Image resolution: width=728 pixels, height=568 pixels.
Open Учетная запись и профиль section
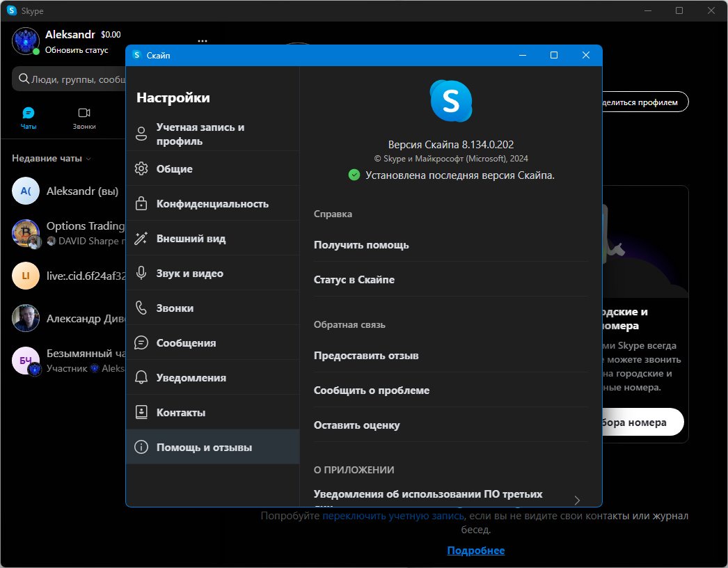point(213,134)
